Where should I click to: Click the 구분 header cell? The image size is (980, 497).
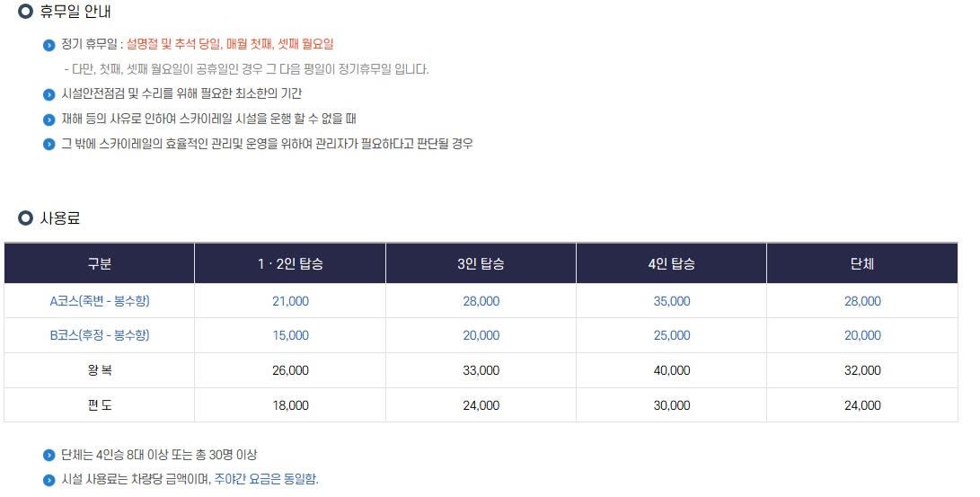point(100,263)
